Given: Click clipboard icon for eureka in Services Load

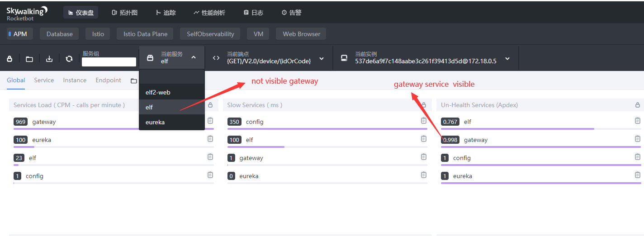Looking at the screenshot, I should 210,139.
